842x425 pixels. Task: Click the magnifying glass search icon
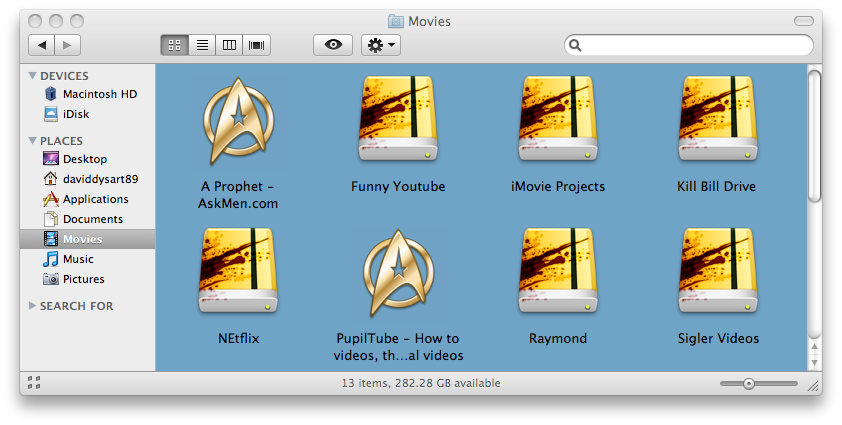[575, 45]
